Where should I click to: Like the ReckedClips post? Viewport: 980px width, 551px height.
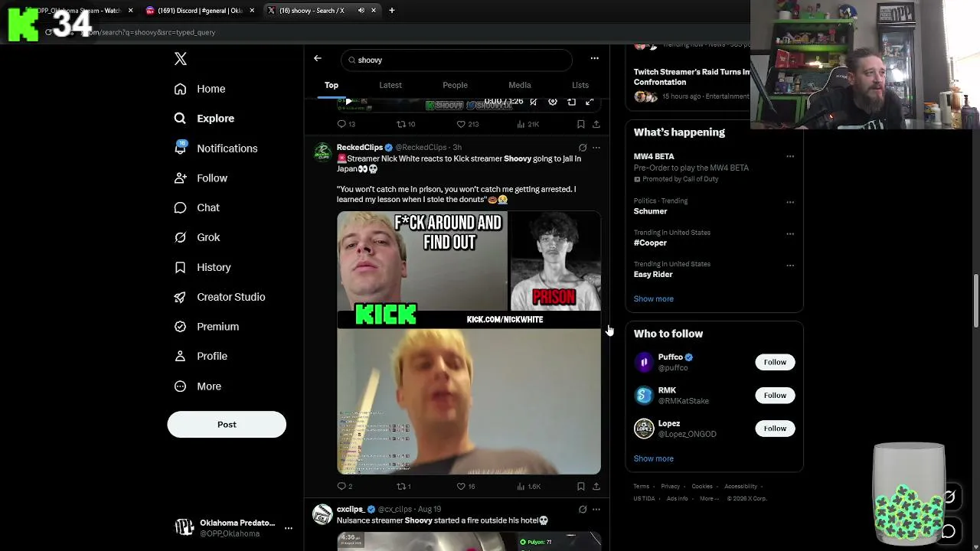click(466, 486)
